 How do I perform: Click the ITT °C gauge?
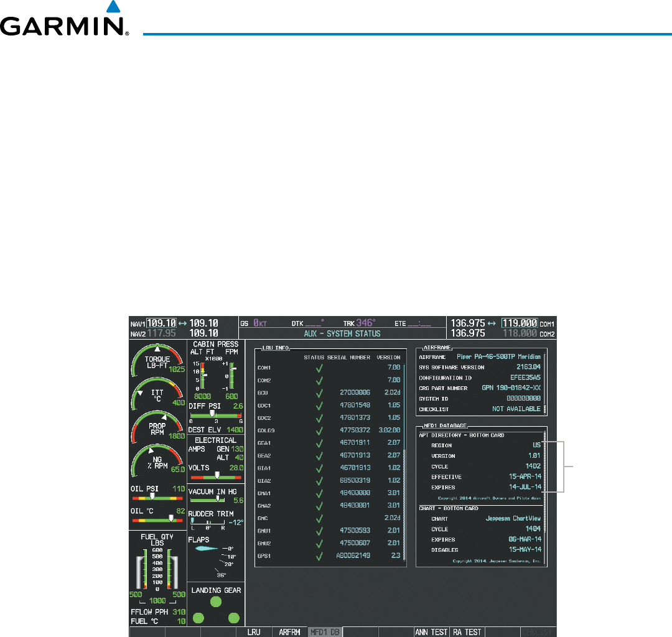pos(157,393)
